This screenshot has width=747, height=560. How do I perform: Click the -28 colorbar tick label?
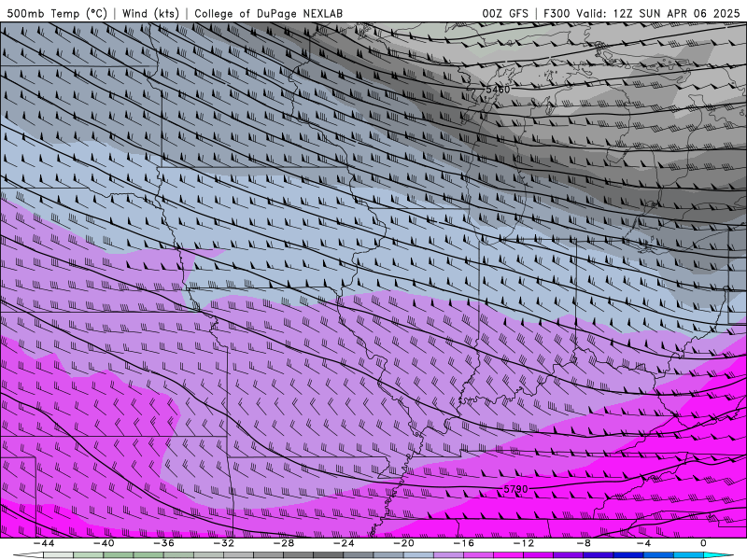tap(284, 543)
